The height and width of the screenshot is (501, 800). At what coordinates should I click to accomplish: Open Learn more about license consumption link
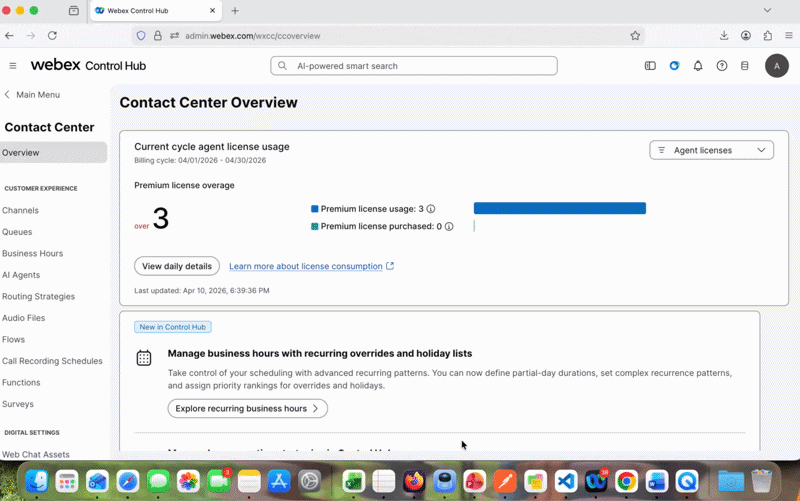coord(306,266)
